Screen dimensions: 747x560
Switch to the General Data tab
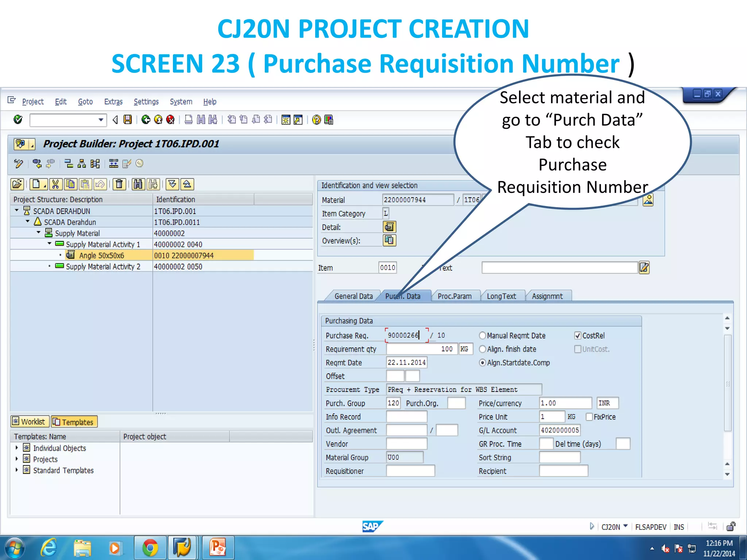[x=353, y=296]
